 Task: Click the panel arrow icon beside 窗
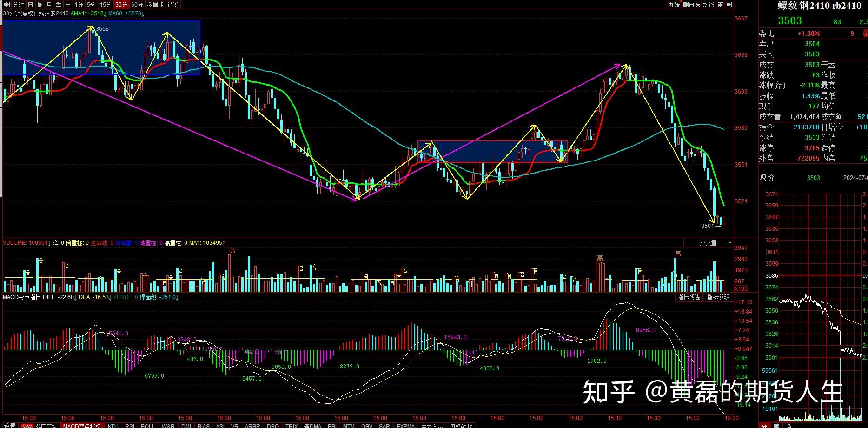pyautogui.click(x=729, y=5)
